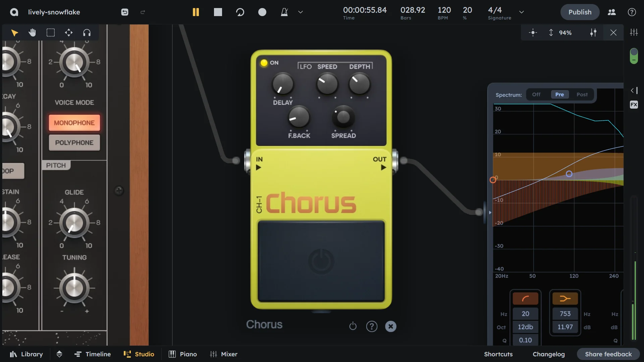Viewport: 644px width, 362px height.
Task: Set Spectrum to Pre
Action: click(559, 95)
